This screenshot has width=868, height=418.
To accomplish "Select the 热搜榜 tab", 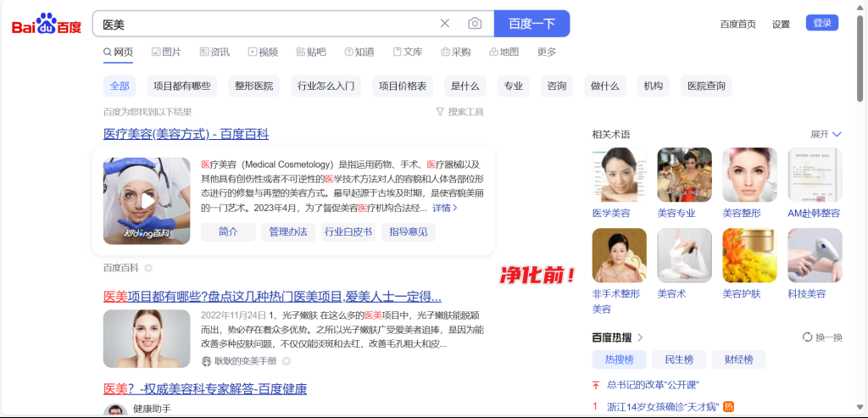I will point(619,359).
